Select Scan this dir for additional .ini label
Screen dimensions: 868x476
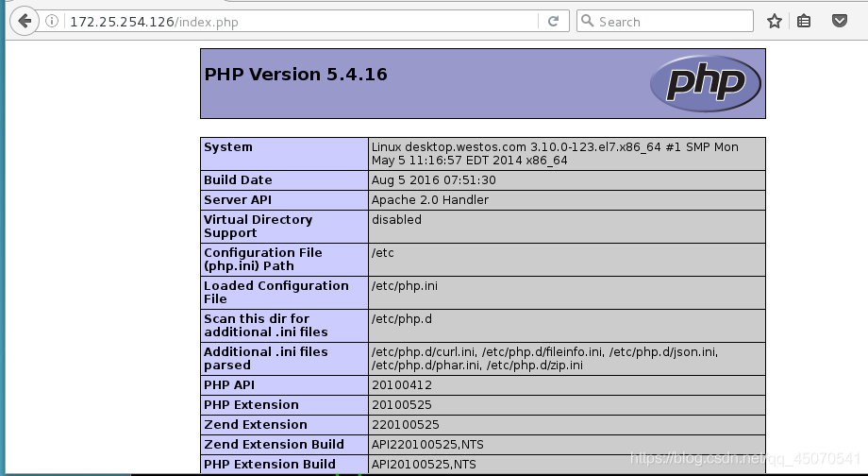266,325
